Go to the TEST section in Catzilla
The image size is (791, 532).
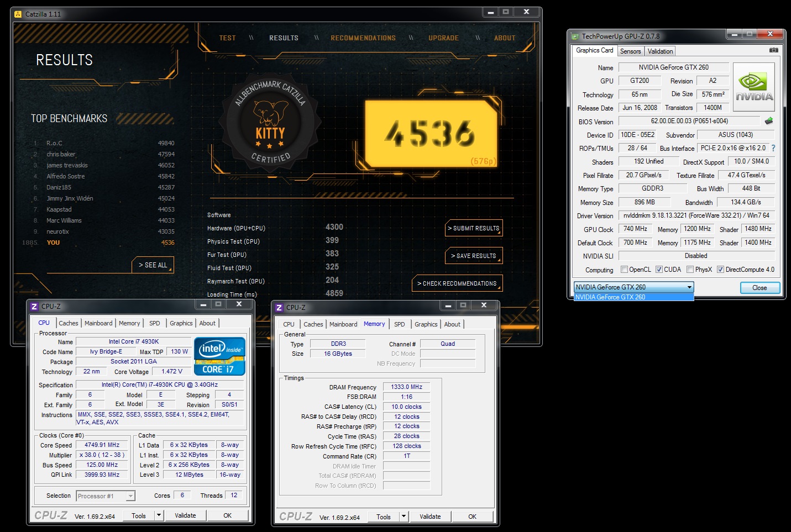[227, 38]
